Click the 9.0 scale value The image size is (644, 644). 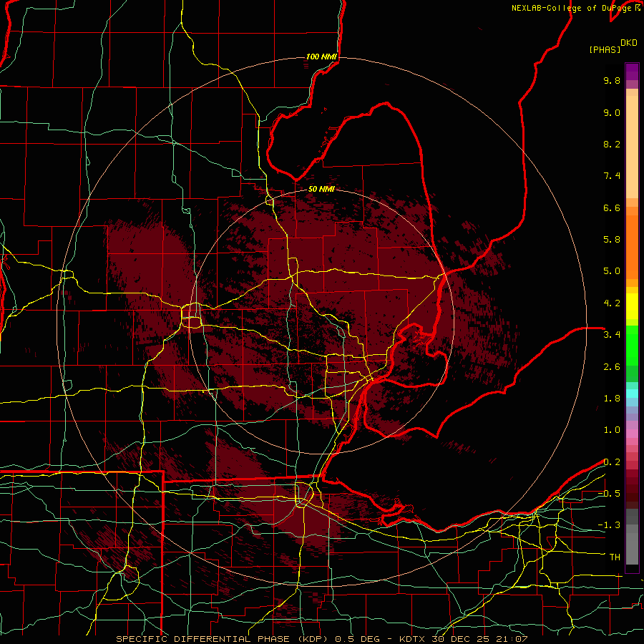pyautogui.click(x=612, y=112)
